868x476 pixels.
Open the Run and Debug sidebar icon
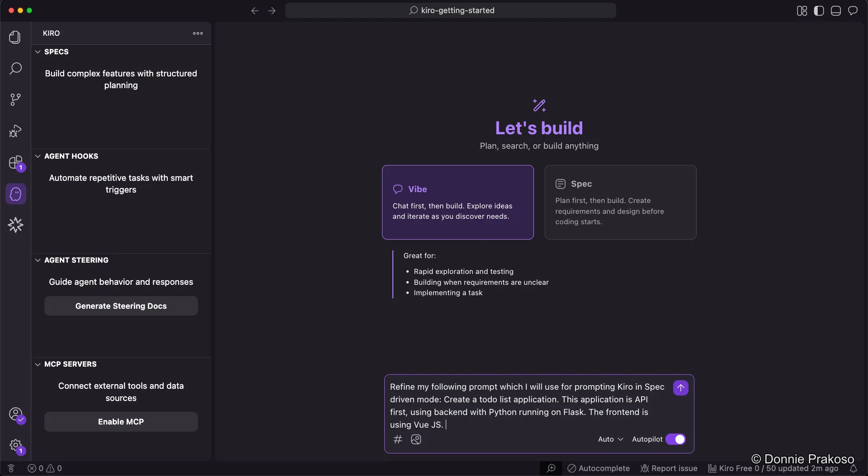(x=15, y=131)
